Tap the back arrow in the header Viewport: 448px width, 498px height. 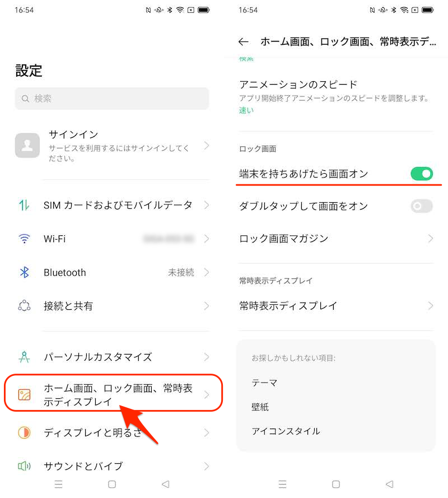[x=243, y=41]
